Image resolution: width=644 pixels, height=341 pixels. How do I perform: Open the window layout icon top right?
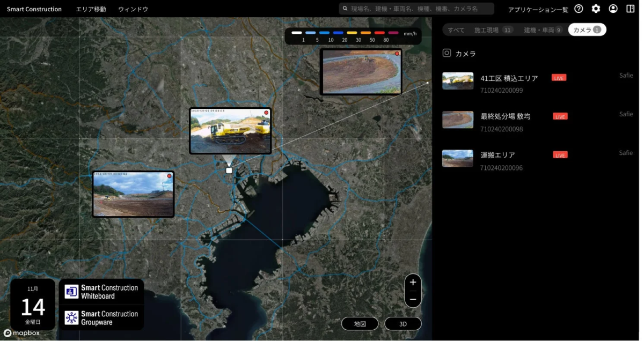pos(631,9)
